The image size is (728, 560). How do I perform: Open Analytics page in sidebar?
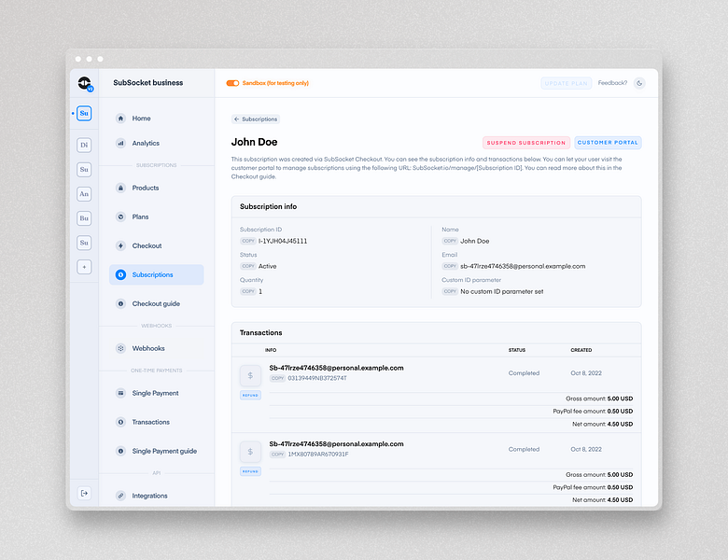[x=157, y=143]
